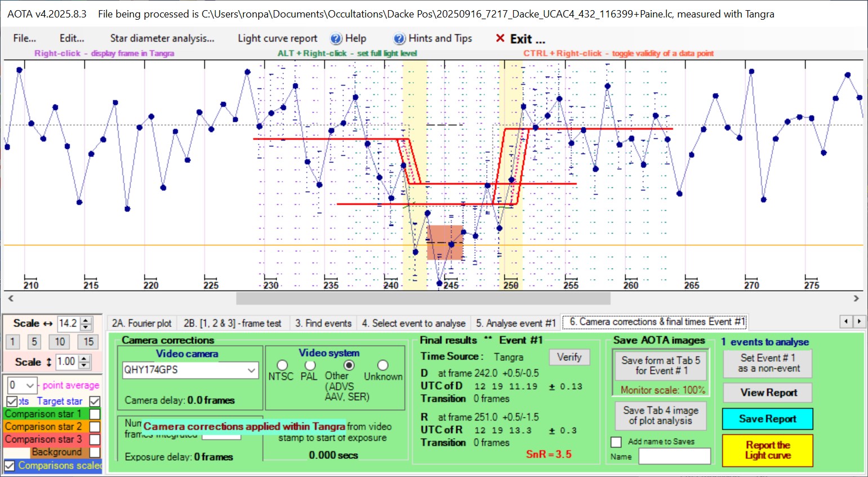
Task: Switch to the 3. Find events tab
Action: (323, 323)
